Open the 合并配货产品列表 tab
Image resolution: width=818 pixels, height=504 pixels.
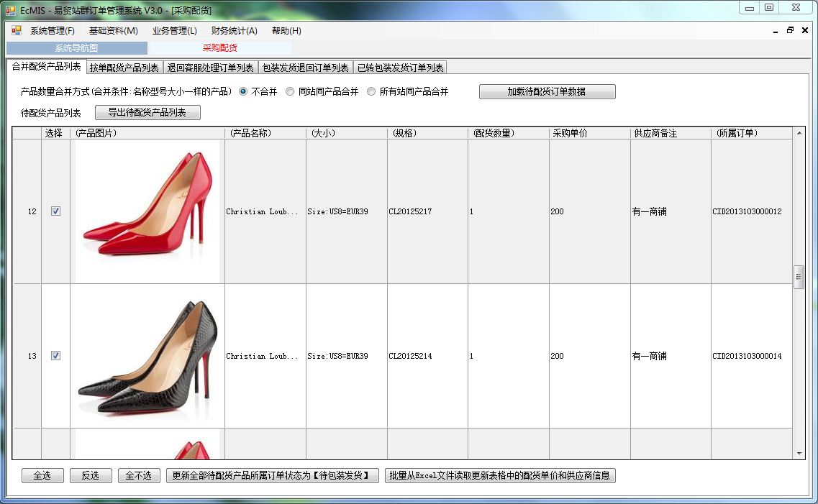(47, 67)
